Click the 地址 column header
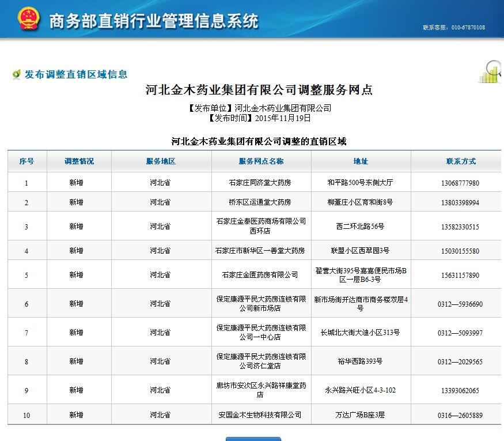 pos(361,161)
